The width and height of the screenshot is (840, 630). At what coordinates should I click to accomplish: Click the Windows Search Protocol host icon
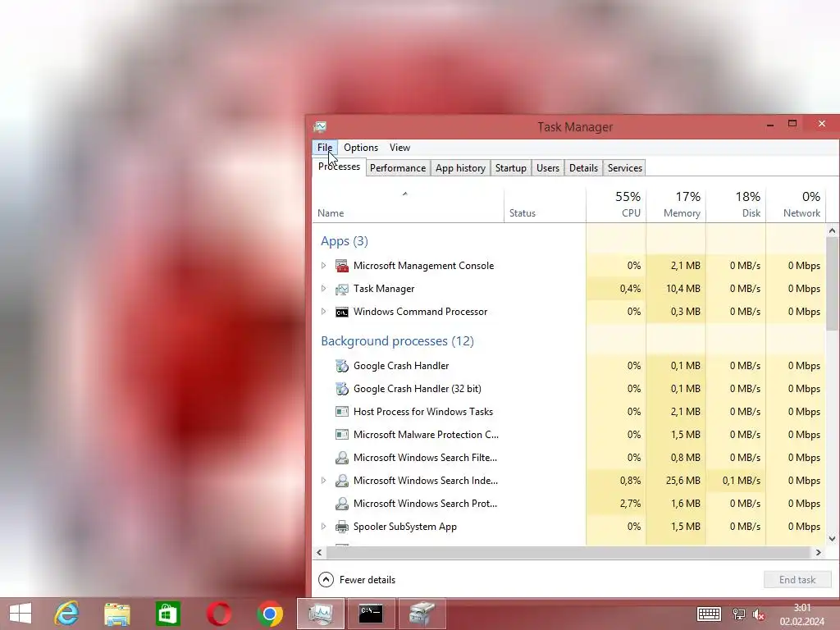[342, 504]
